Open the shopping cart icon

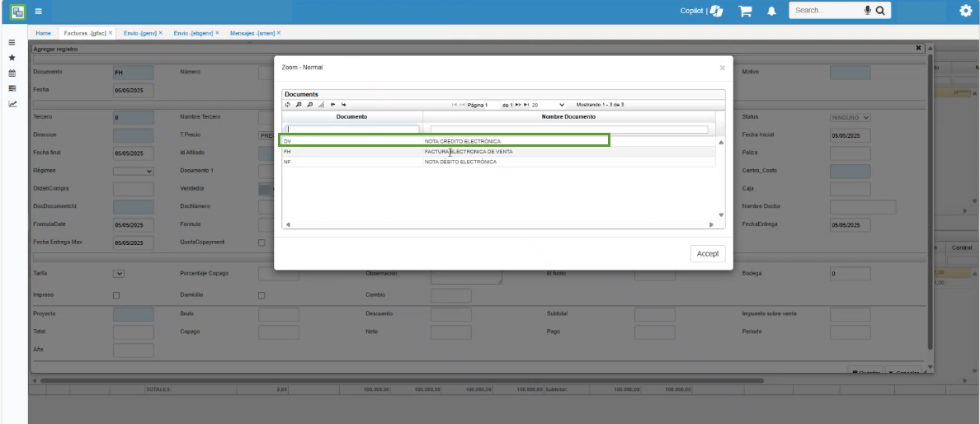745,11
